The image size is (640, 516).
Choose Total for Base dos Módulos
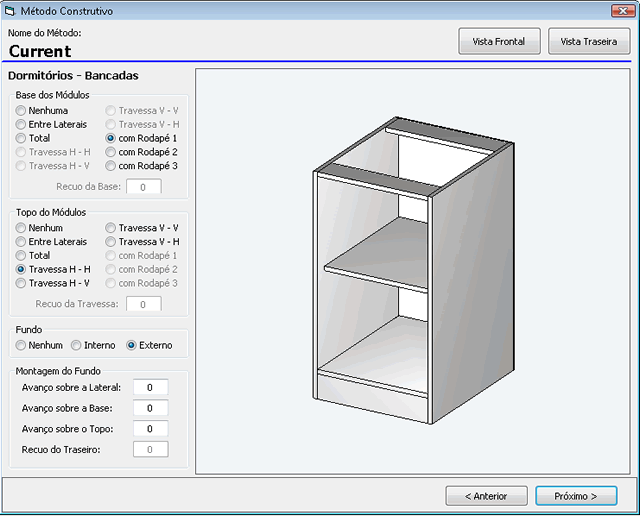21,138
